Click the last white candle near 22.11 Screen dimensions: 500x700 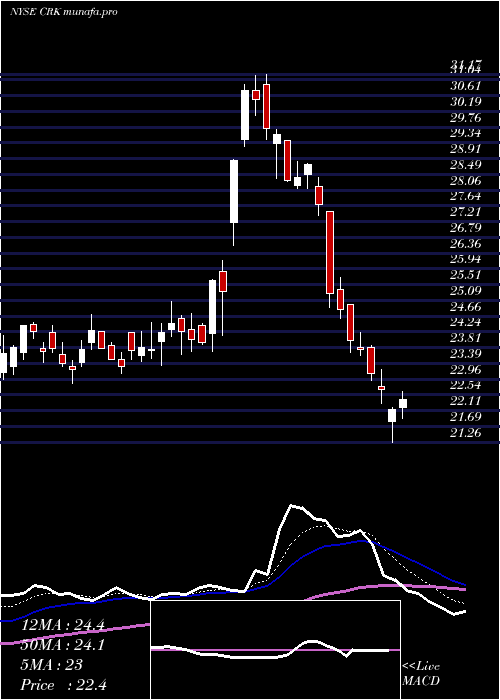[x=403, y=404]
